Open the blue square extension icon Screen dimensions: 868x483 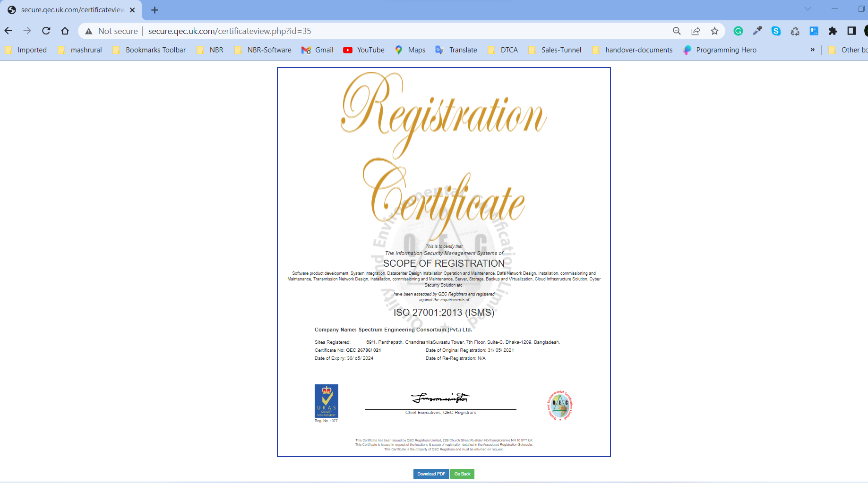point(814,31)
